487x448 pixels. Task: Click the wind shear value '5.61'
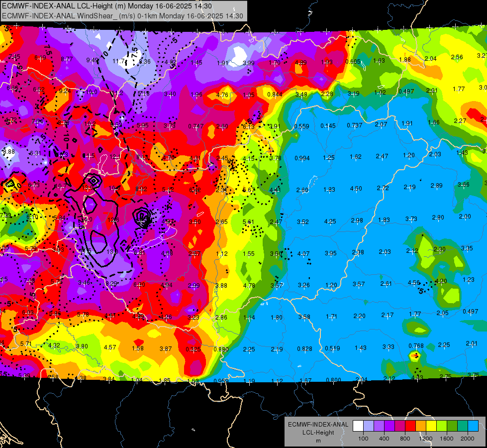coord(248,222)
